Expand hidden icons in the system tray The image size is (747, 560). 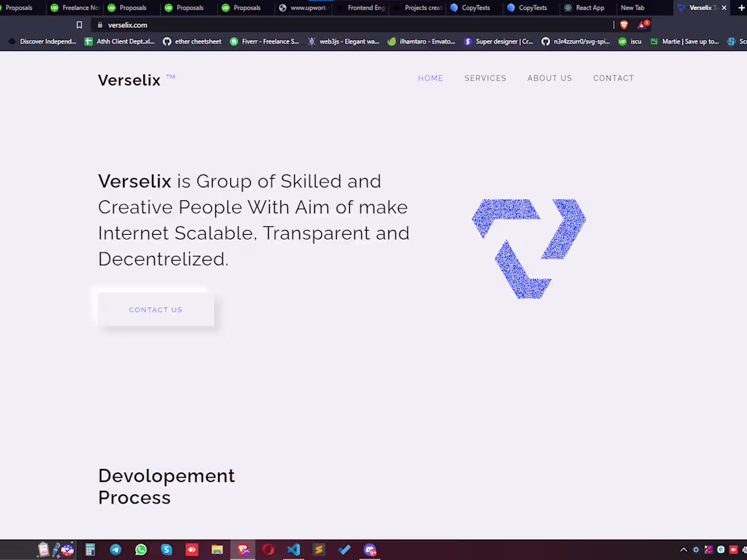pyautogui.click(x=683, y=549)
